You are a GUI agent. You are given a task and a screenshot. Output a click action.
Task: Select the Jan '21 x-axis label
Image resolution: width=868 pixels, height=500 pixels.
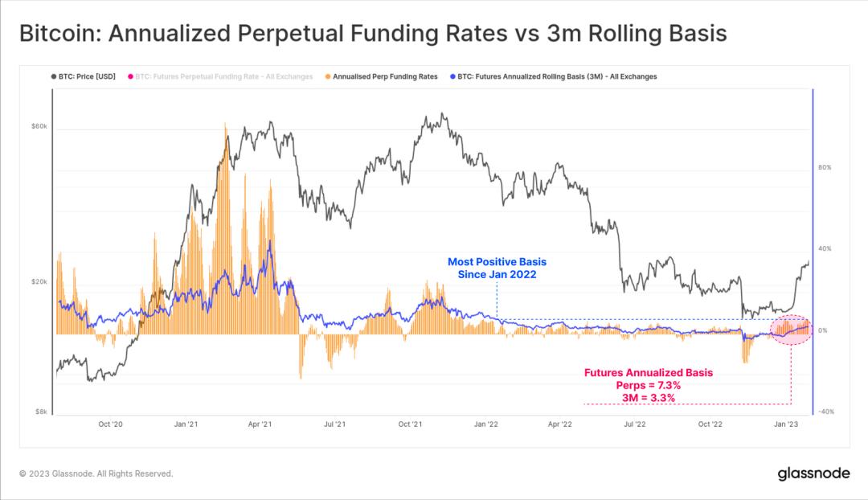186,423
